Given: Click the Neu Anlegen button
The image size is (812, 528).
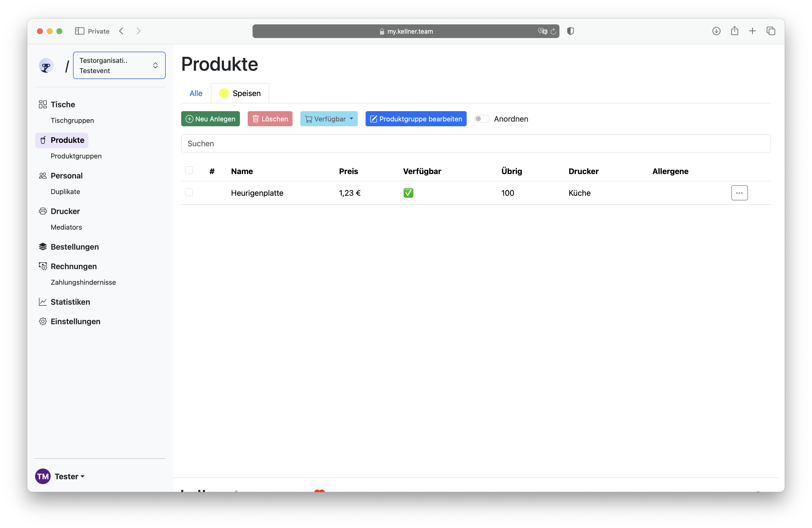Looking at the screenshot, I should [x=210, y=118].
